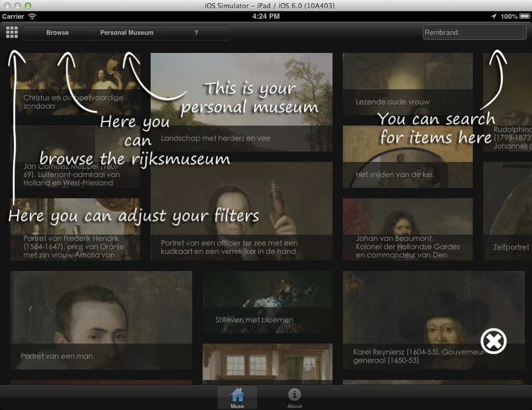
Task: Focus the Rembrand search field
Action: click(474, 33)
